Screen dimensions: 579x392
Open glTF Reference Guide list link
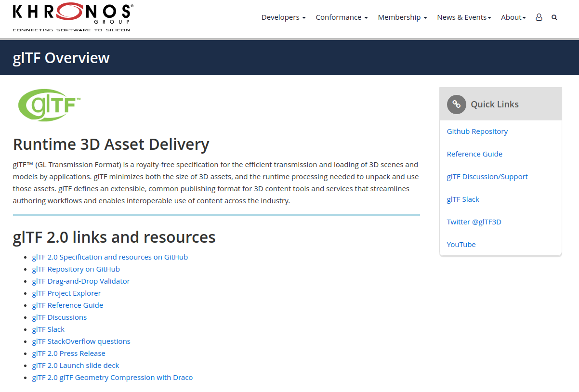coord(67,305)
